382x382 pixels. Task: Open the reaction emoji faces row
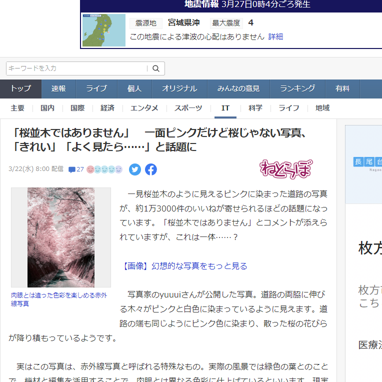tap(104, 169)
